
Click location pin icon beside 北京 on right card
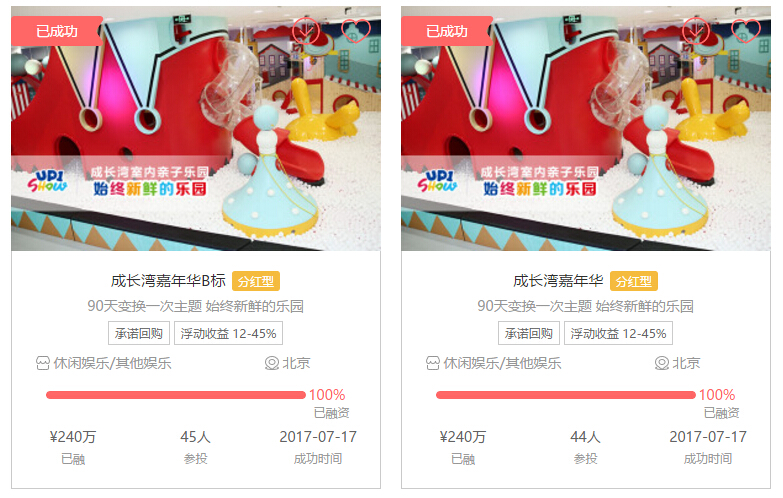point(662,363)
